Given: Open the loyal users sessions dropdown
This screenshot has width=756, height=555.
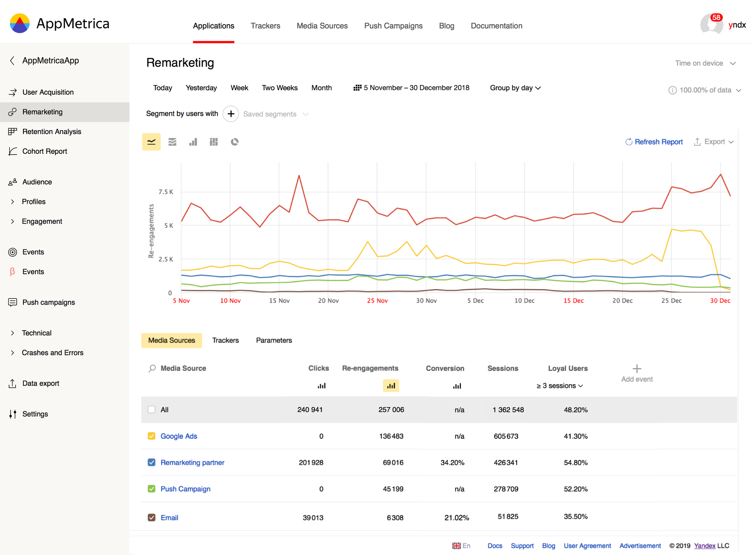Looking at the screenshot, I should (x=559, y=386).
